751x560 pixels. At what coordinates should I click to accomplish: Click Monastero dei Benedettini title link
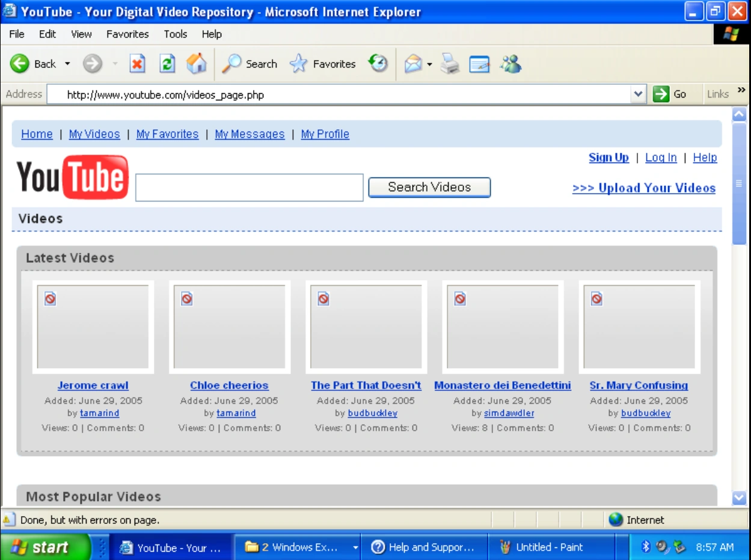[503, 386]
